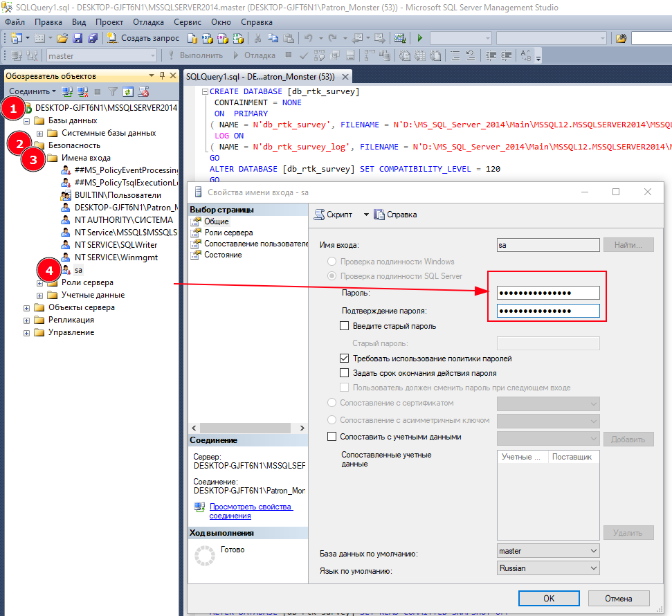Image resolution: width=672 pixels, height=616 pixels.
Task: Select 'Сопоставление с сертификатом' radio option
Action: pyautogui.click(x=332, y=403)
